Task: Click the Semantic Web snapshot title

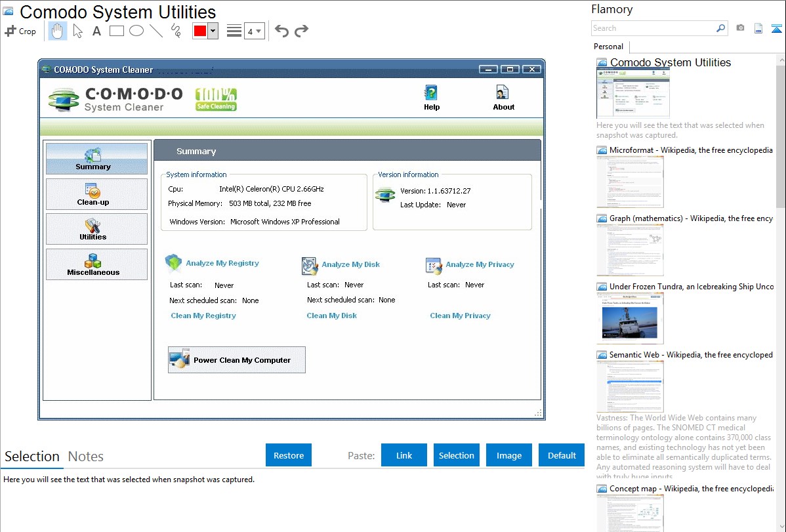Action: [x=691, y=355]
